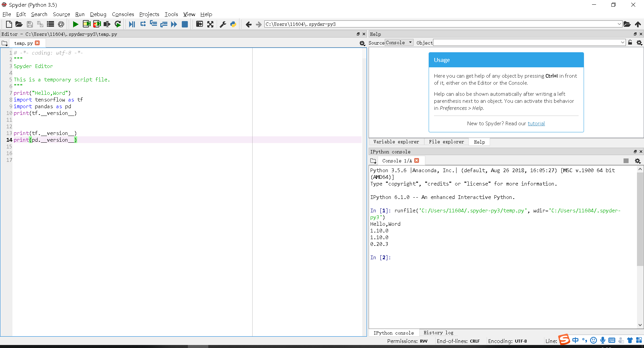
Task: Open the Help menu in menu bar
Action: pos(206,14)
